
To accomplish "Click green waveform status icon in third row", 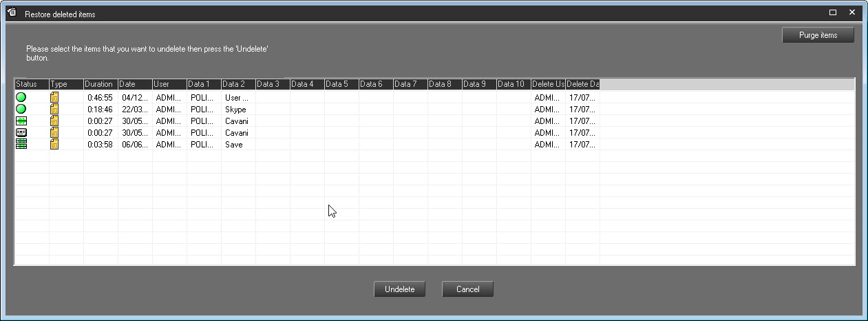I will tap(21, 121).
